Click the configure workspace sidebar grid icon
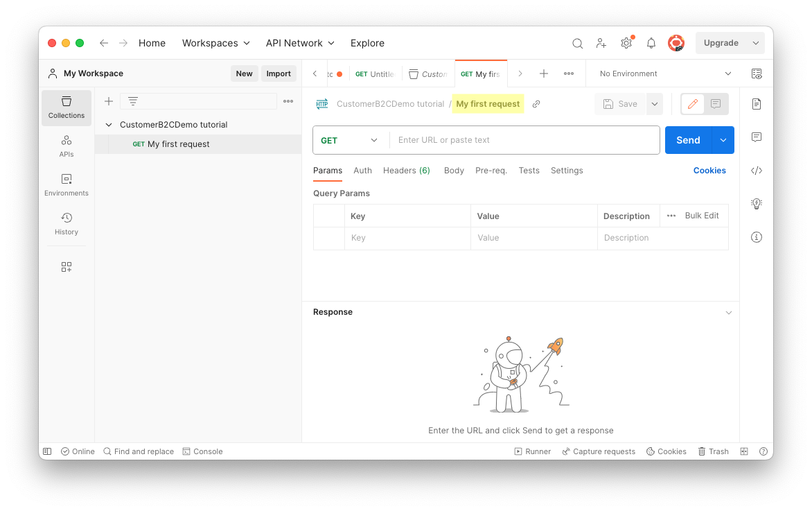 [67, 267]
